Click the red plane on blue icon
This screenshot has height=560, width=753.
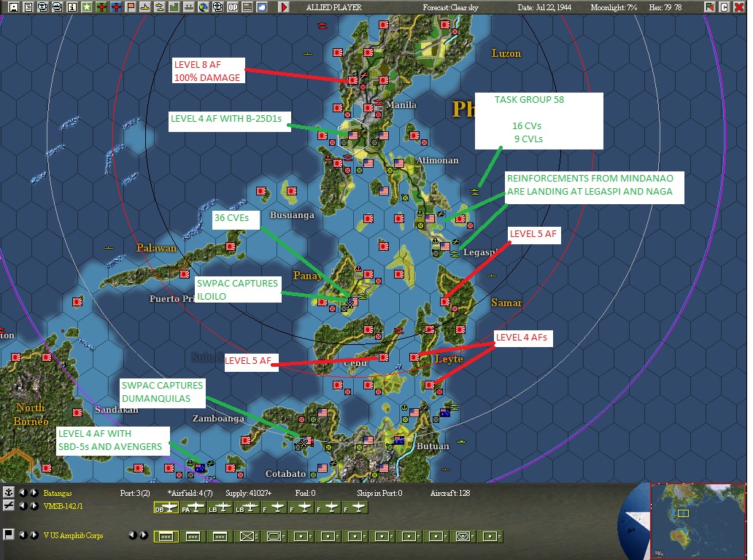click(116, 7)
